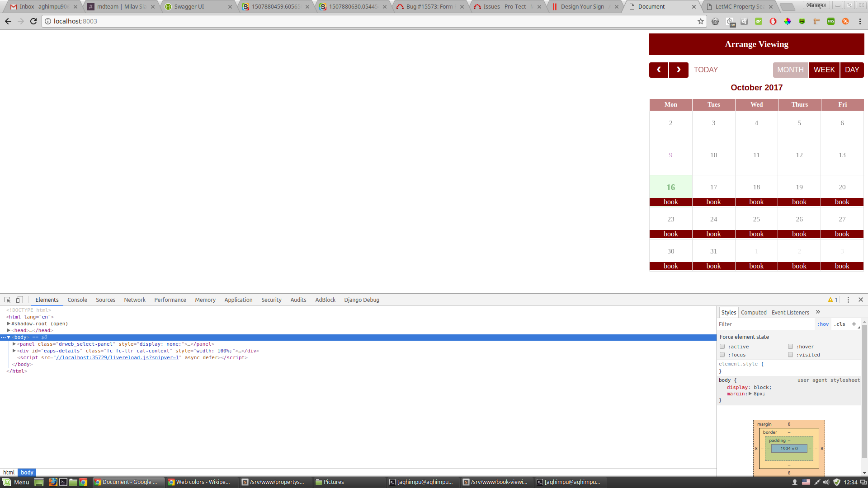This screenshot has width=868, height=488.
Task: Open the Linux Mint Menu
Action: click(x=16, y=482)
